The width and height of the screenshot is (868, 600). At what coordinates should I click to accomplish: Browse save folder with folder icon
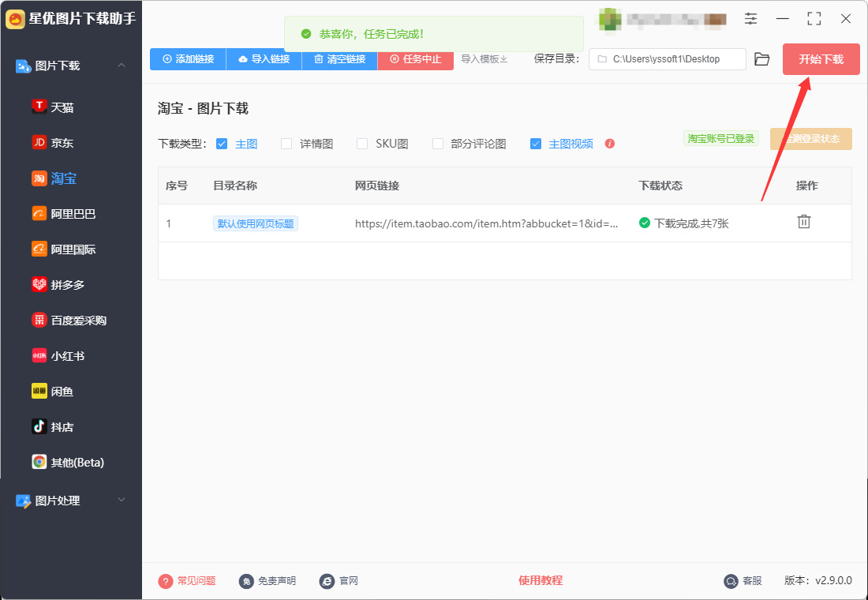pyautogui.click(x=762, y=59)
